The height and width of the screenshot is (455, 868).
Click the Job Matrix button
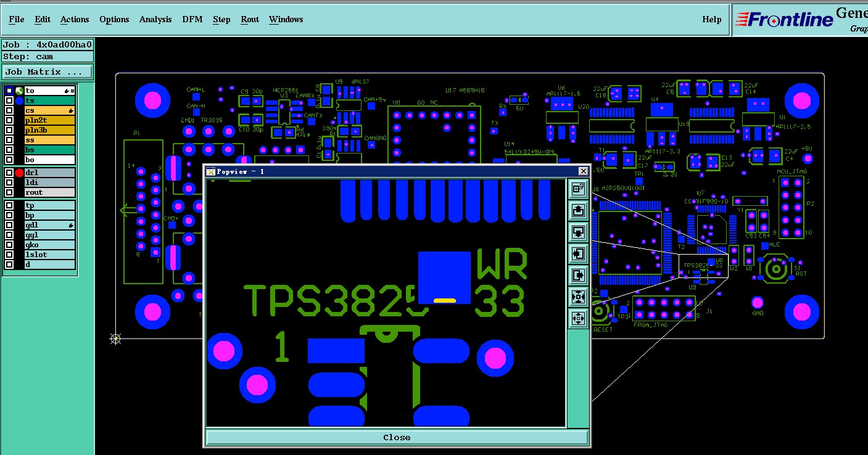(48, 72)
